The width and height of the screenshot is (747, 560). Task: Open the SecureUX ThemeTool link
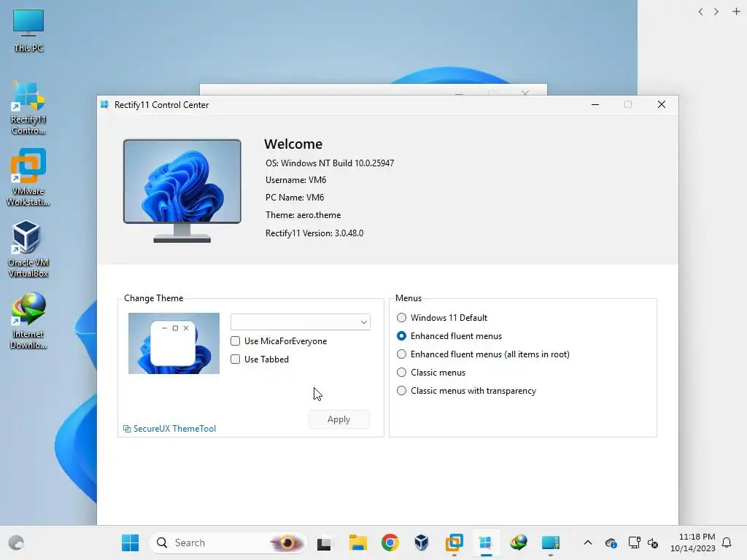pyautogui.click(x=169, y=429)
